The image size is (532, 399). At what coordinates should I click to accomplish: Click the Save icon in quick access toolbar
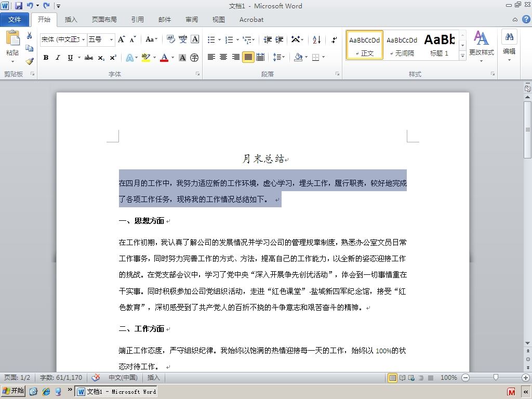[x=19, y=5]
